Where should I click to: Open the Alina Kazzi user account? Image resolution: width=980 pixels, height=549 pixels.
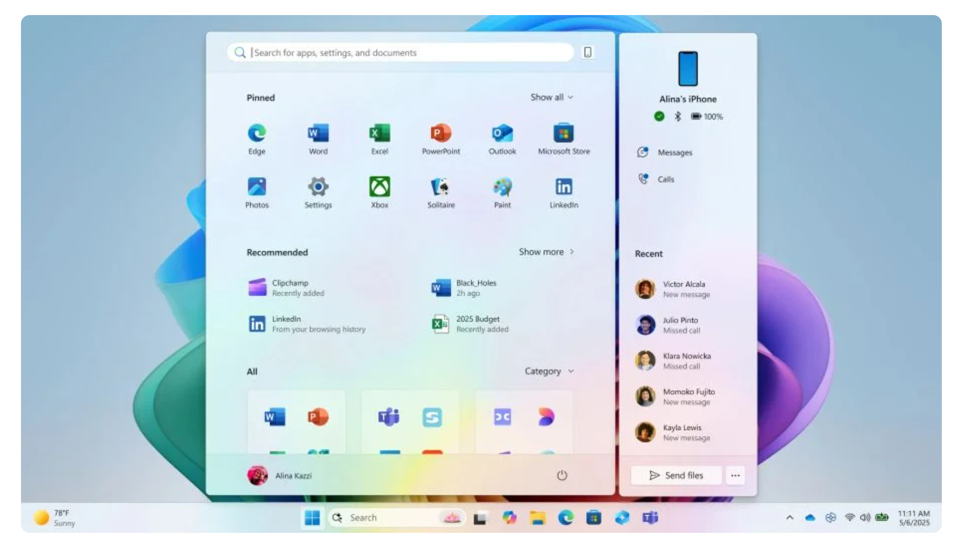279,475
